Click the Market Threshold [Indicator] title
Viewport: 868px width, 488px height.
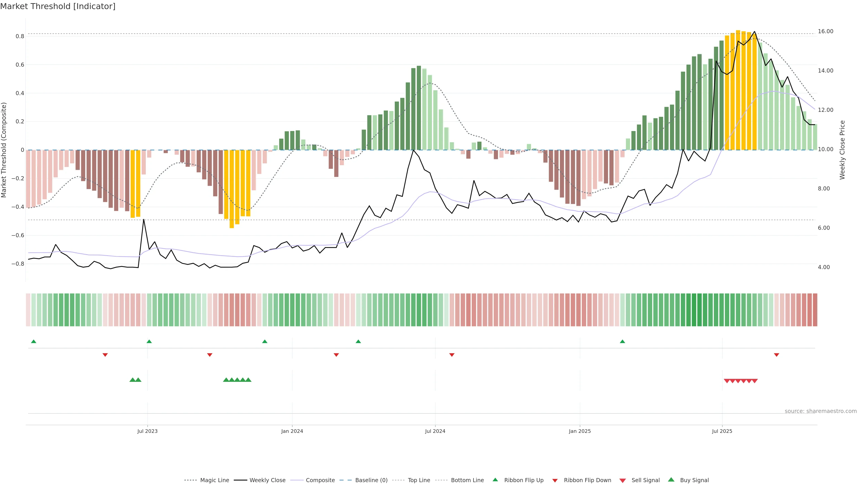point(58,6)
